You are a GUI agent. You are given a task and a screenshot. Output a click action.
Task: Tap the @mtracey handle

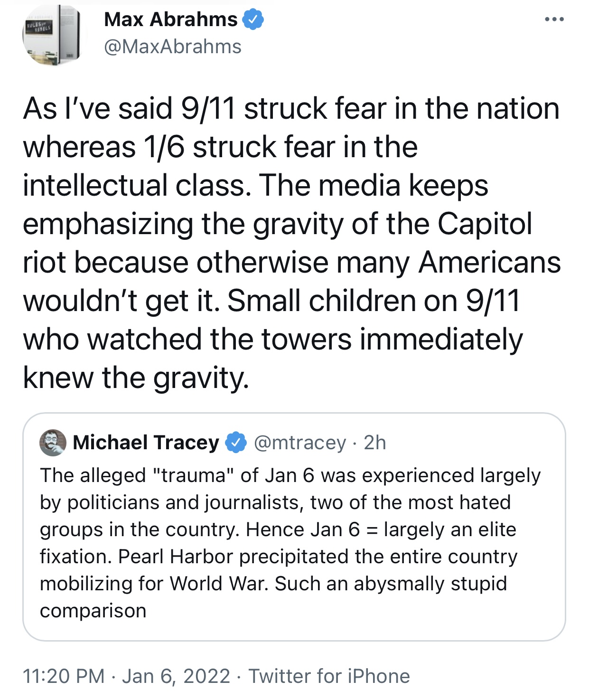click(x=300, y=443)
